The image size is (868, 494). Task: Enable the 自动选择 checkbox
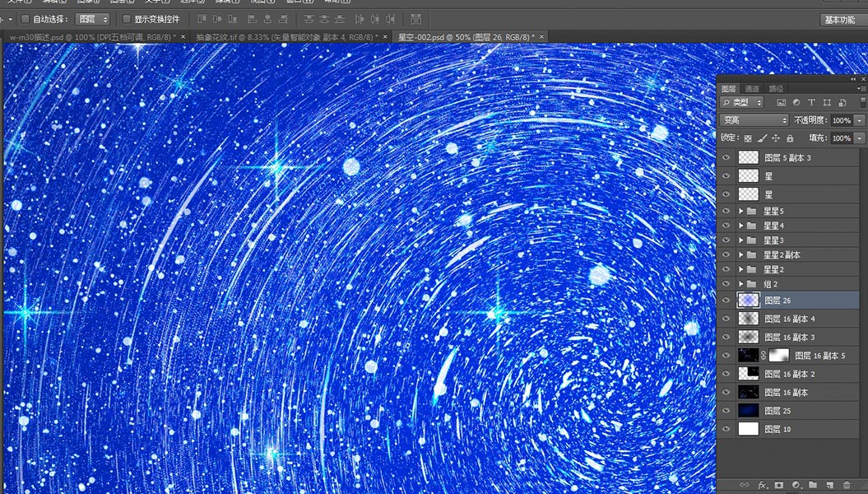(25, 20)
